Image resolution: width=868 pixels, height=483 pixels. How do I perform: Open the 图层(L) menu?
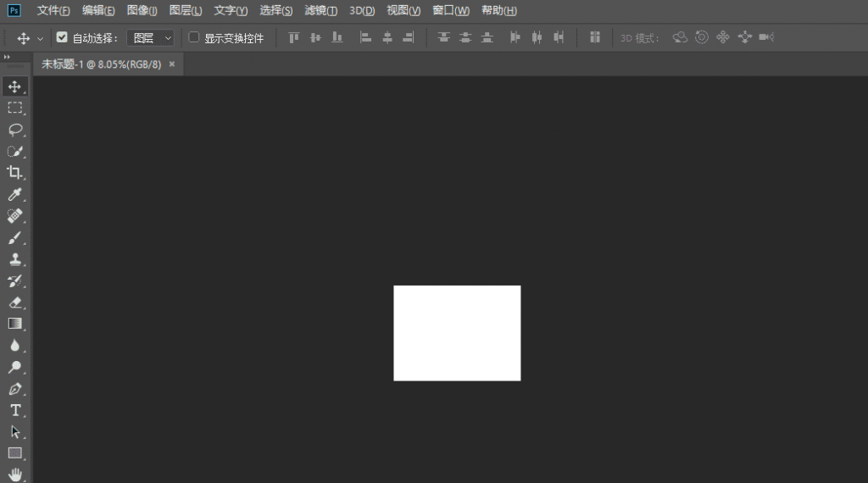186,10
